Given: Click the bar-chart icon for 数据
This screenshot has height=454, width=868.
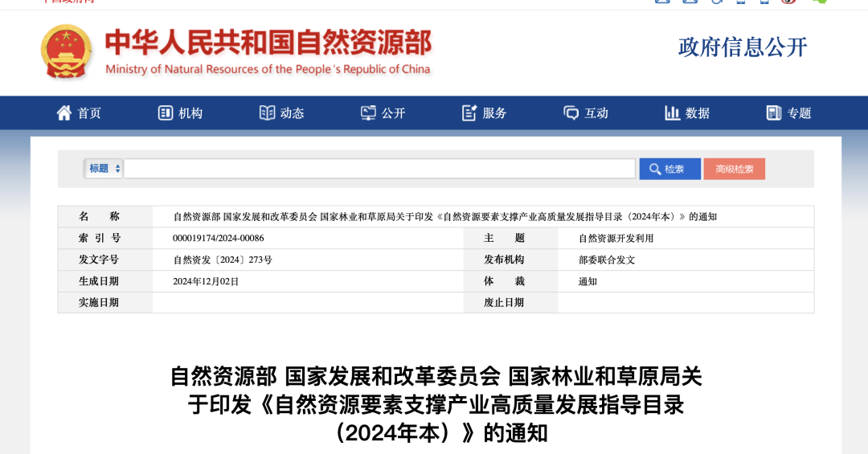Looking at the screenshot, I should tap(672, 113).
